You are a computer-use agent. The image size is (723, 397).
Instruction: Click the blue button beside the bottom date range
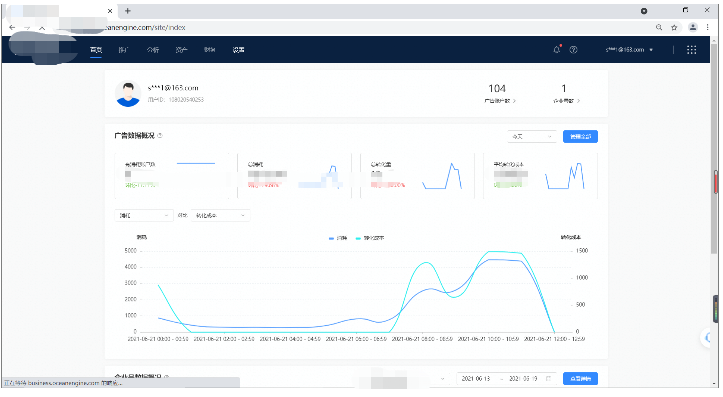(580, 379)
